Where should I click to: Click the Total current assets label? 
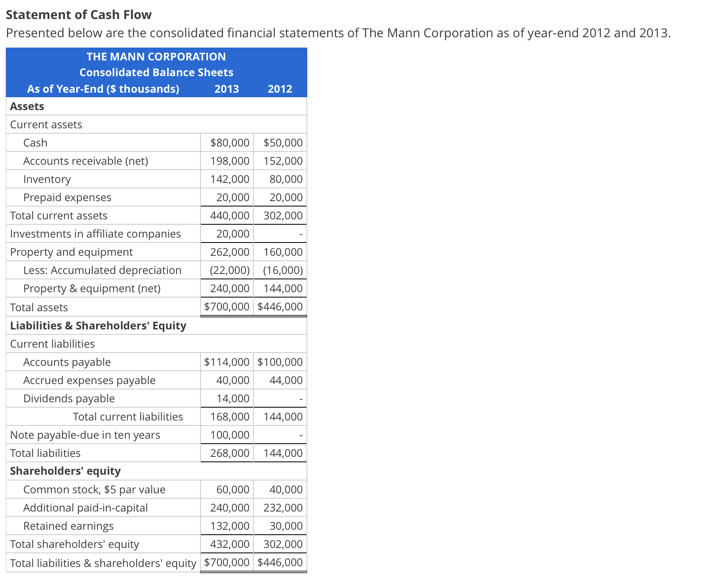[58, 215]
